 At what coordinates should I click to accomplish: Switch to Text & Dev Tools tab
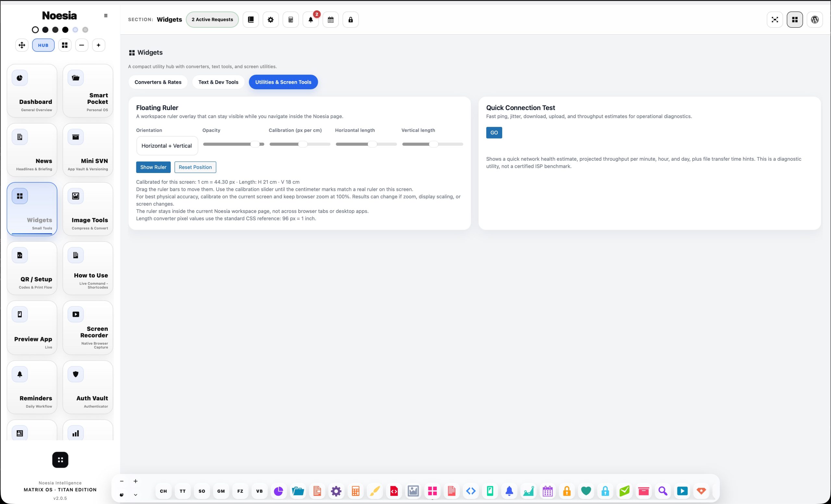[218, 82]
